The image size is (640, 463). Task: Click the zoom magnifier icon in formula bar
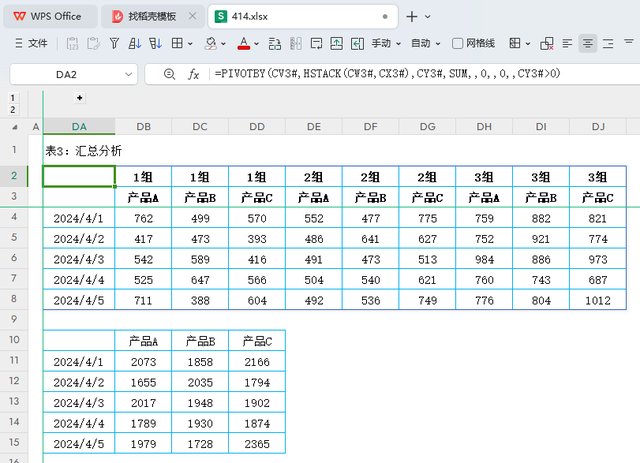click(x=169, y=74)
